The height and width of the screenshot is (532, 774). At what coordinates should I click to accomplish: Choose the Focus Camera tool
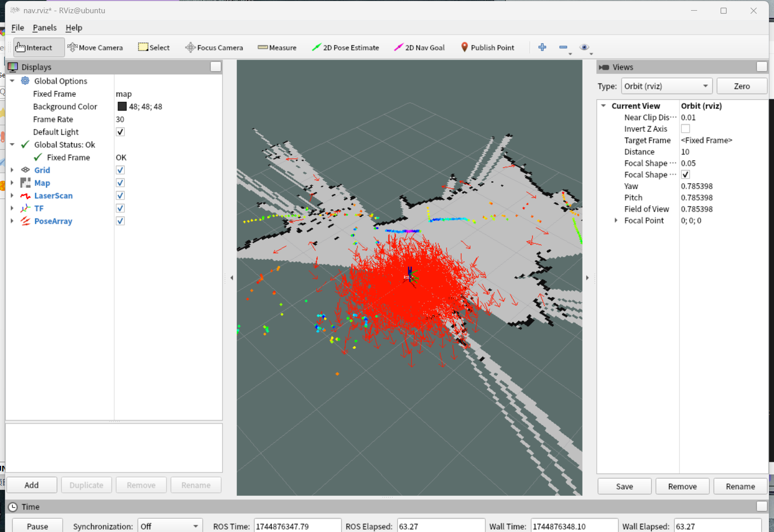214,47
